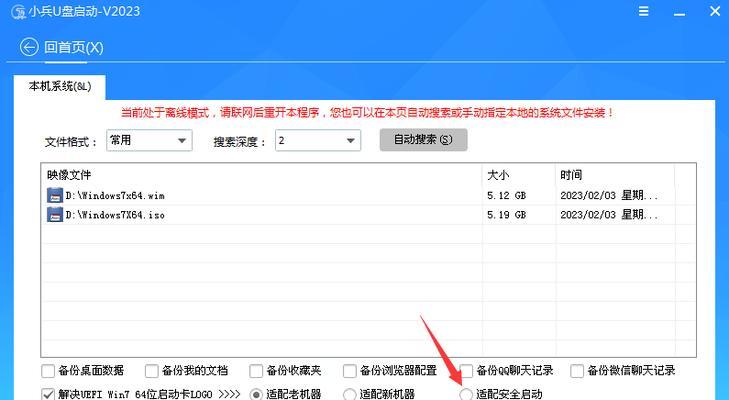Enable the 备份我的文档 checkbox
Viewport: 729px width, 400px height.
152,371
